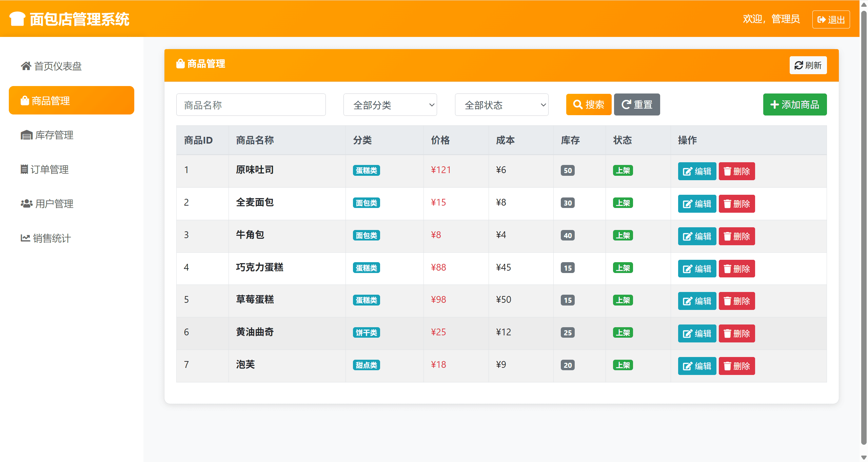Open 订单管理 via the order list icon
868x462 pixels.
[x=24, y=169]
